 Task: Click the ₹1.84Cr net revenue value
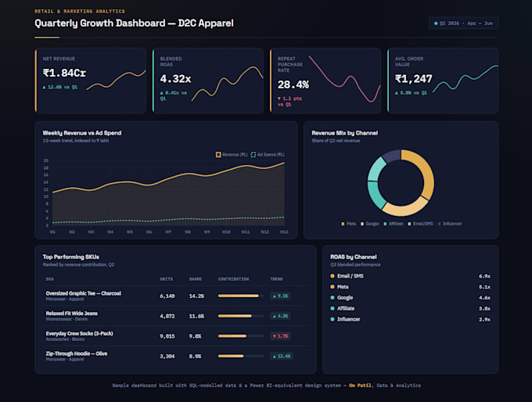point(64,73)
